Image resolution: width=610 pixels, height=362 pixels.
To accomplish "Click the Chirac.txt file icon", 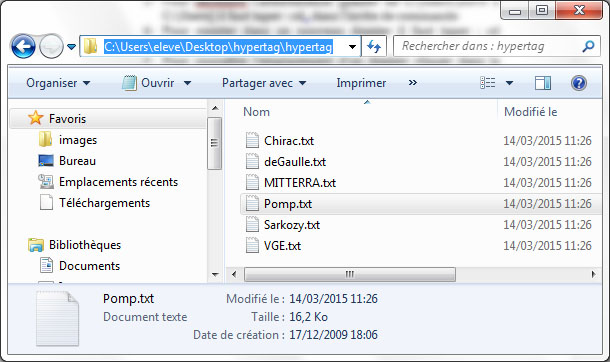I will coord(252,140).
